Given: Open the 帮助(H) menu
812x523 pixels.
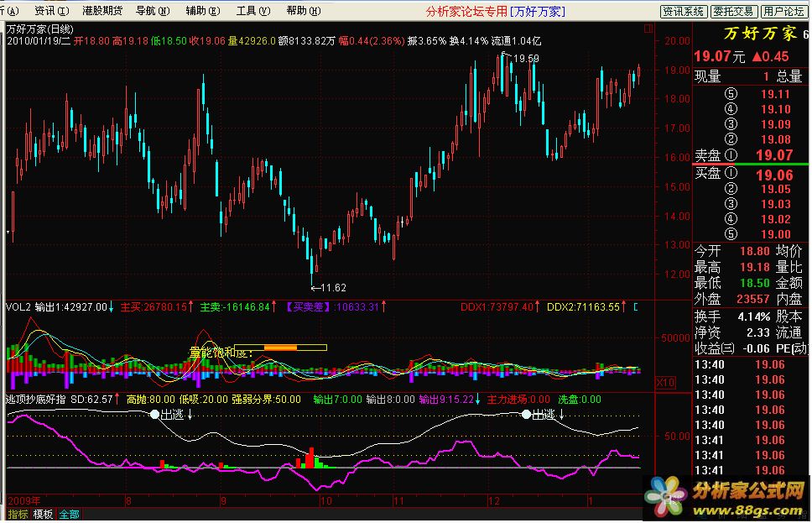Looking at the screenshot, I should pyautogui.click(x=304, y=11).
